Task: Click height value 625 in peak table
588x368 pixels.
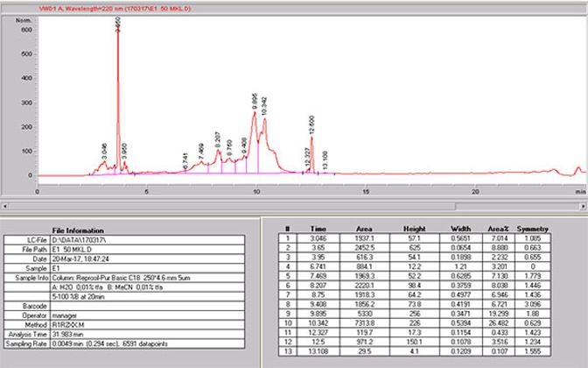Action: pos(415,248)
